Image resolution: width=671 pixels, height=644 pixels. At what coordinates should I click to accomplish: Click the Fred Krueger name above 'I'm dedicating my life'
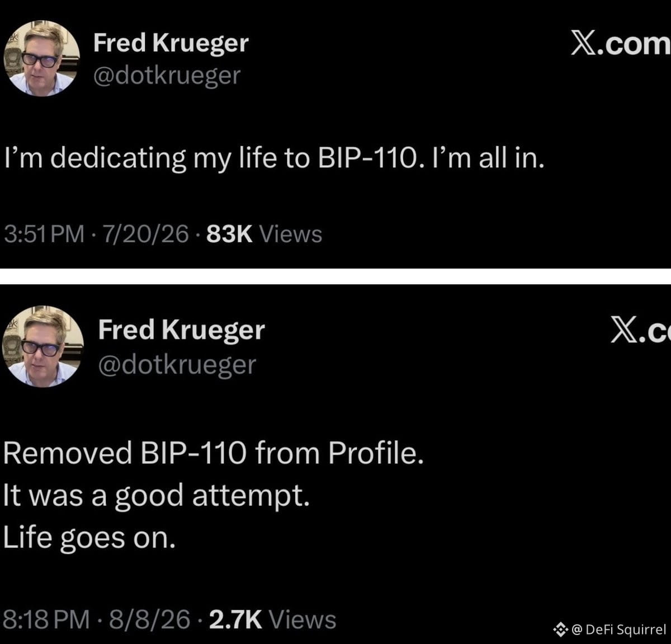(x=171, y=43)
